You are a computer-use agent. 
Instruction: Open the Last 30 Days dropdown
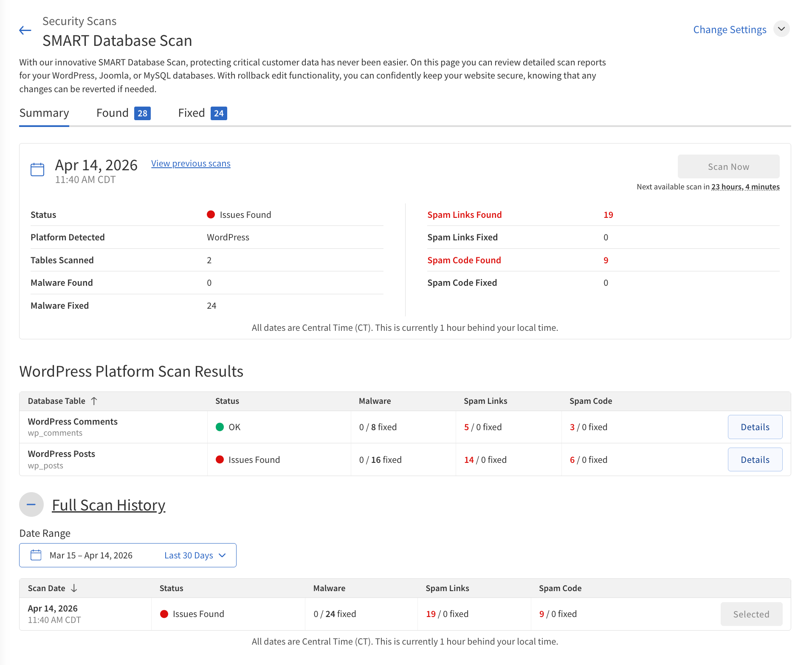(195, 555)
